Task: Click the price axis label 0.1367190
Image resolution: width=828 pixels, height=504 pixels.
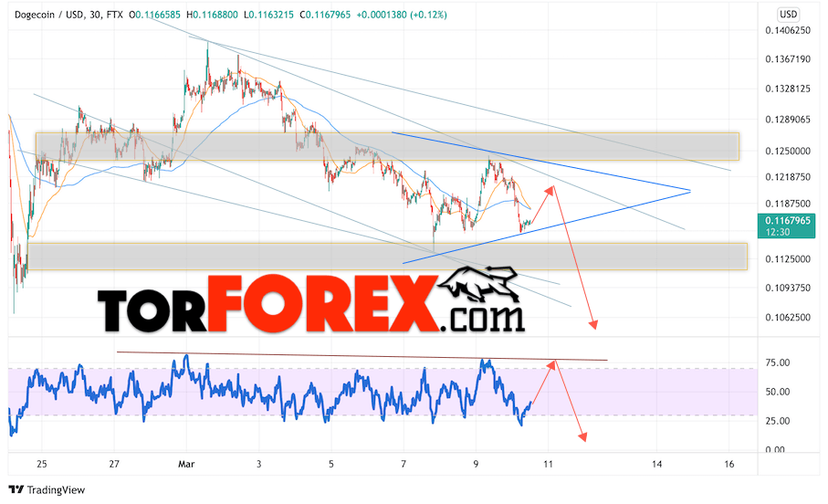Action: (x=788, y=59)
